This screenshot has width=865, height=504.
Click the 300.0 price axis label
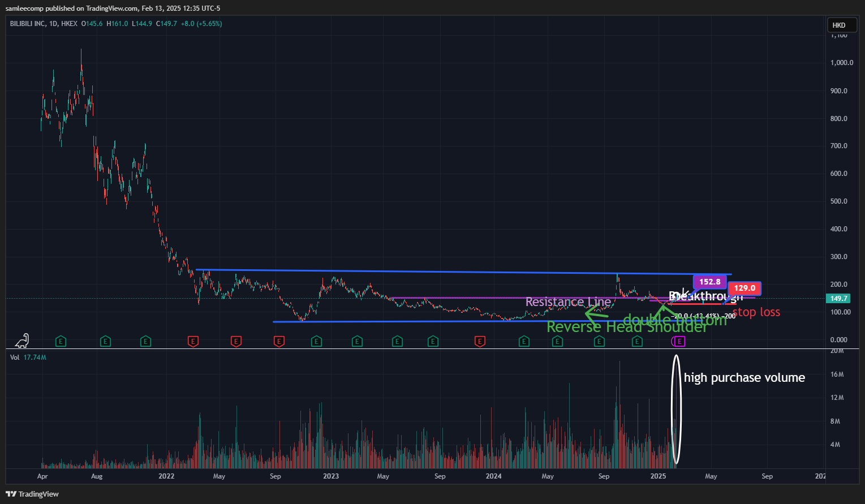tap(839, 257)
